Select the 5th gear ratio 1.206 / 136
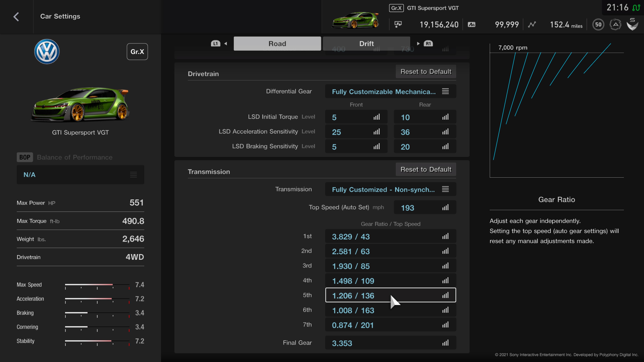This screenshot has height=362, width=644. 390,295
